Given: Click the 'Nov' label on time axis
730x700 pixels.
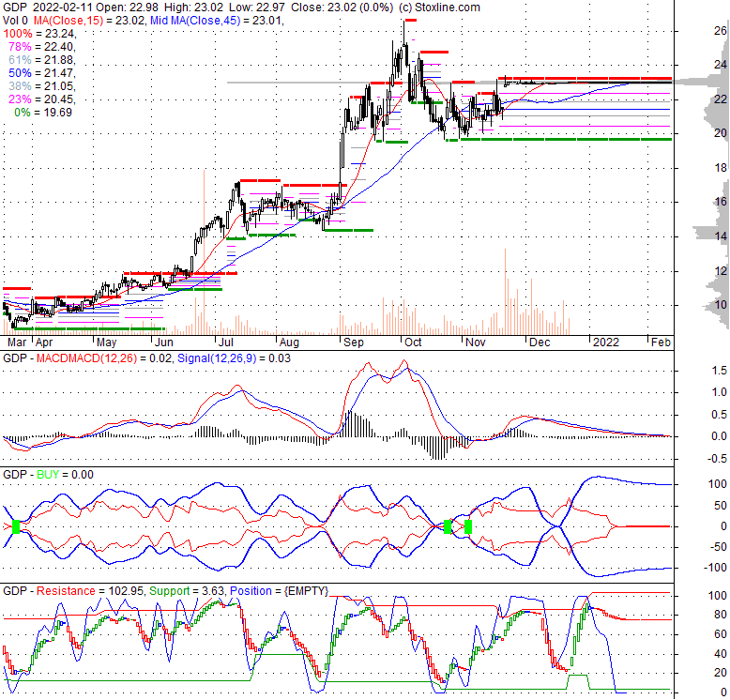Looking at the screenshot, I should pos(476,342).
